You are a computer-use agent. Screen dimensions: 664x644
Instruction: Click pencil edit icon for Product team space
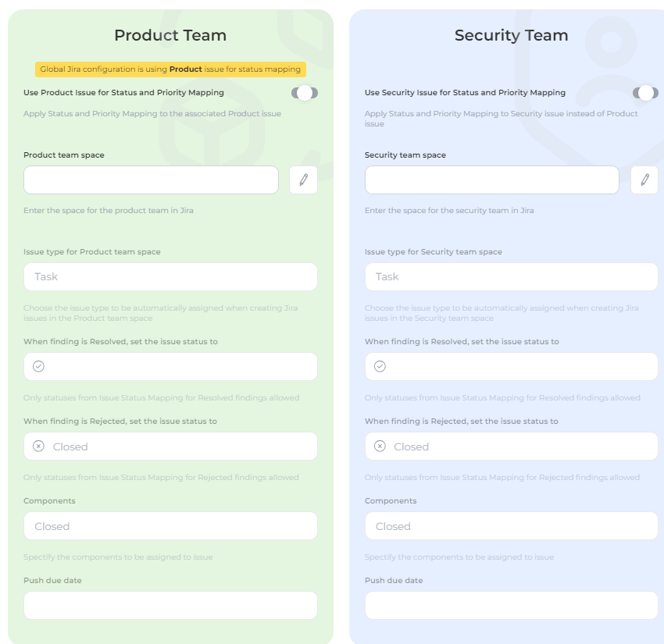coord(303,180)
